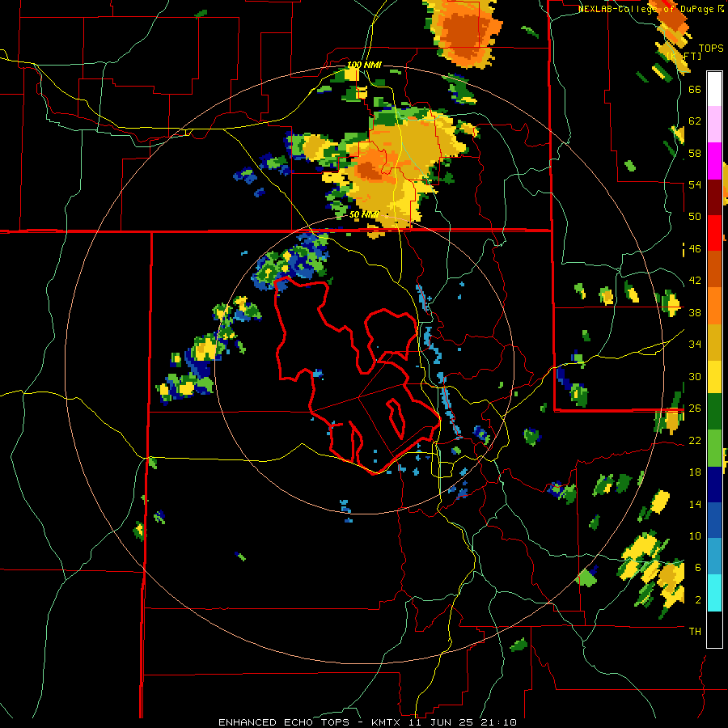The image size is (728, 728).
Task: Click the "22" legend value
Action: (x=695, y=440)
